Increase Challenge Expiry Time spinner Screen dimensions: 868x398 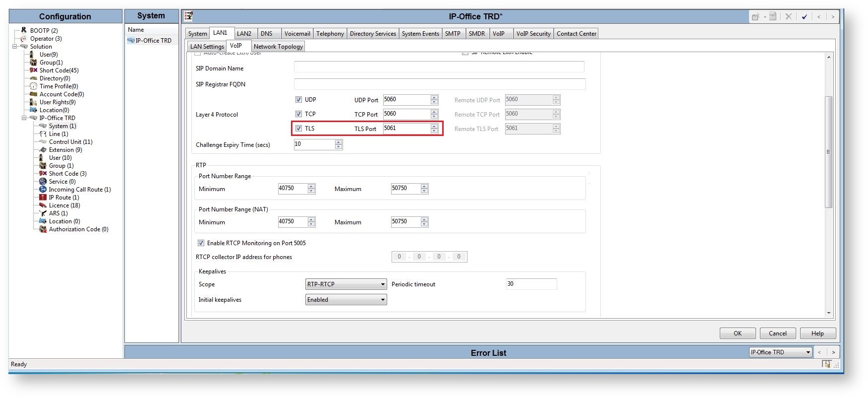tap(339, 142)
